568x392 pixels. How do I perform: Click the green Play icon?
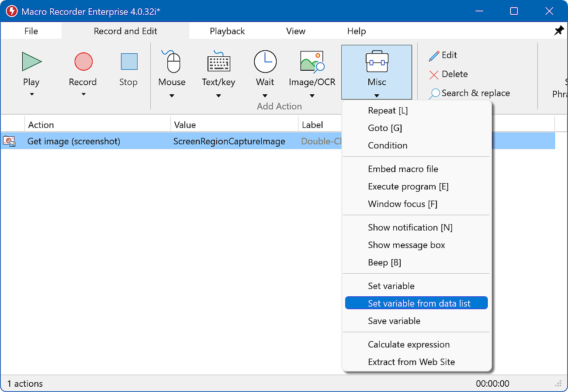tap(31, 62)
